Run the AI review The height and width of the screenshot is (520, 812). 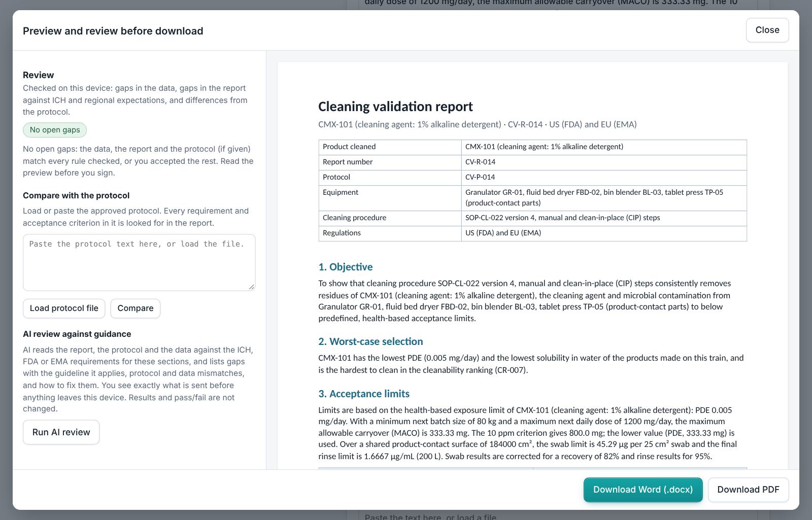coord(61,432)
